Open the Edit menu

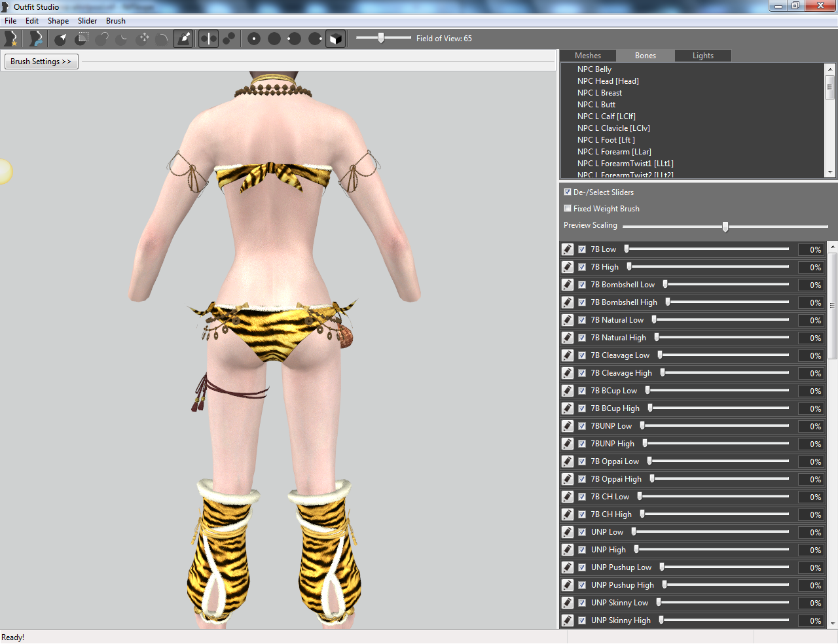(x=32, y=21)
